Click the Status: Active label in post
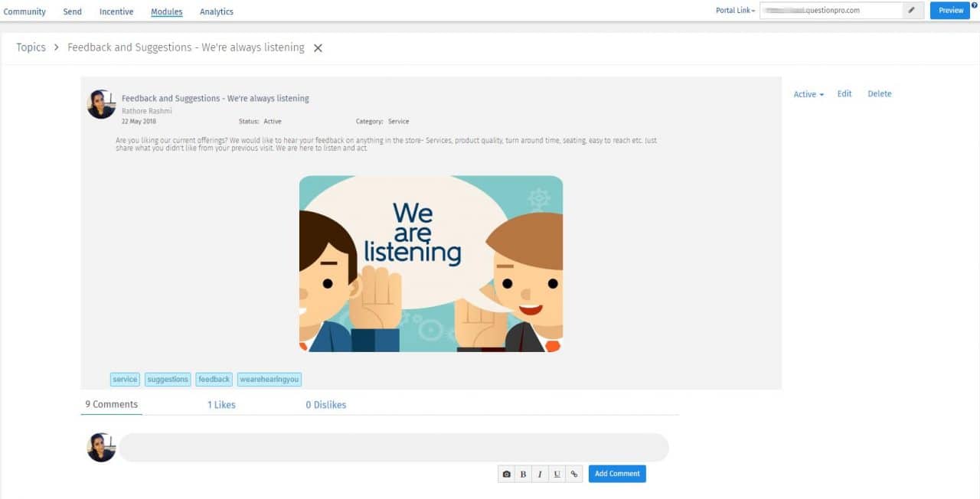This screenshot has height=499, width=980. [260, 122]
